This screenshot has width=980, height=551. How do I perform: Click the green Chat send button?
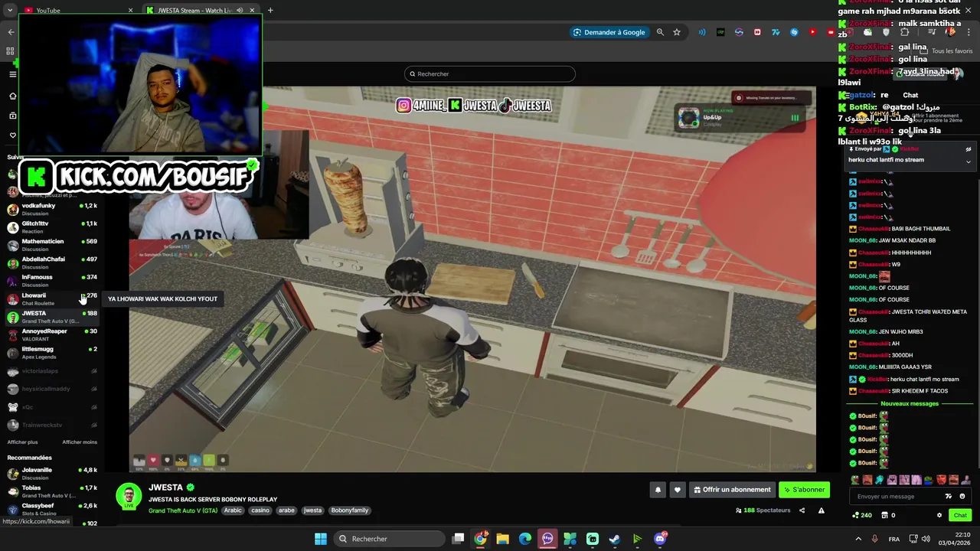pos(960,515)
